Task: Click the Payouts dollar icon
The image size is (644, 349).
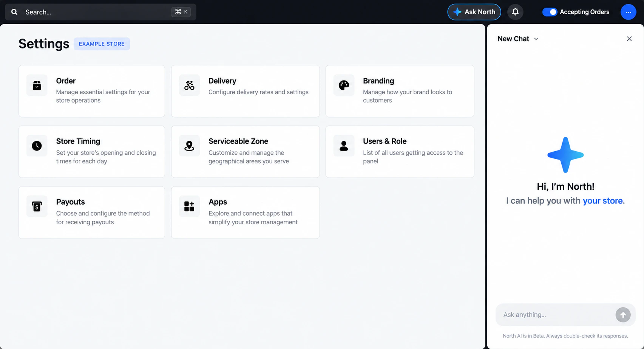Action: tap(37, 206)
